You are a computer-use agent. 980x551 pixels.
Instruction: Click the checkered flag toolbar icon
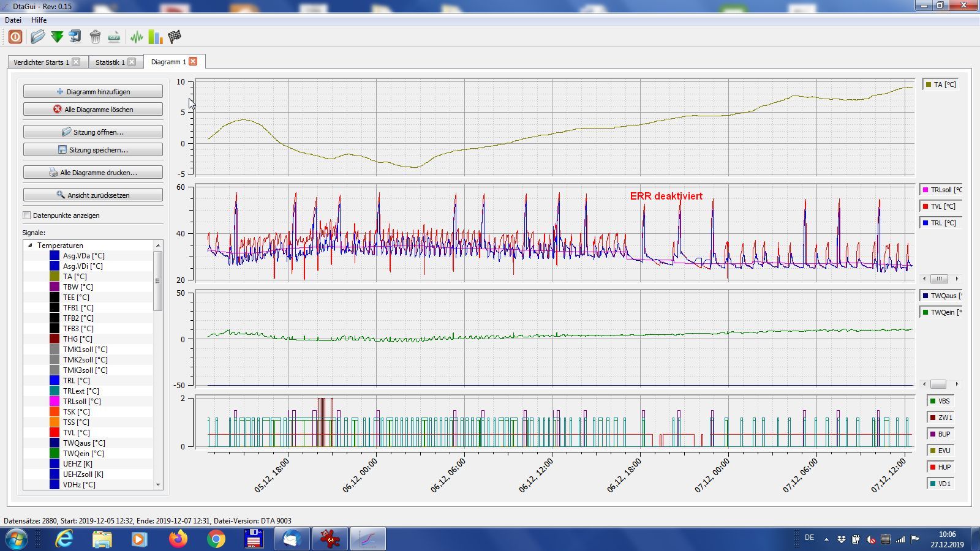click(175, 37)
